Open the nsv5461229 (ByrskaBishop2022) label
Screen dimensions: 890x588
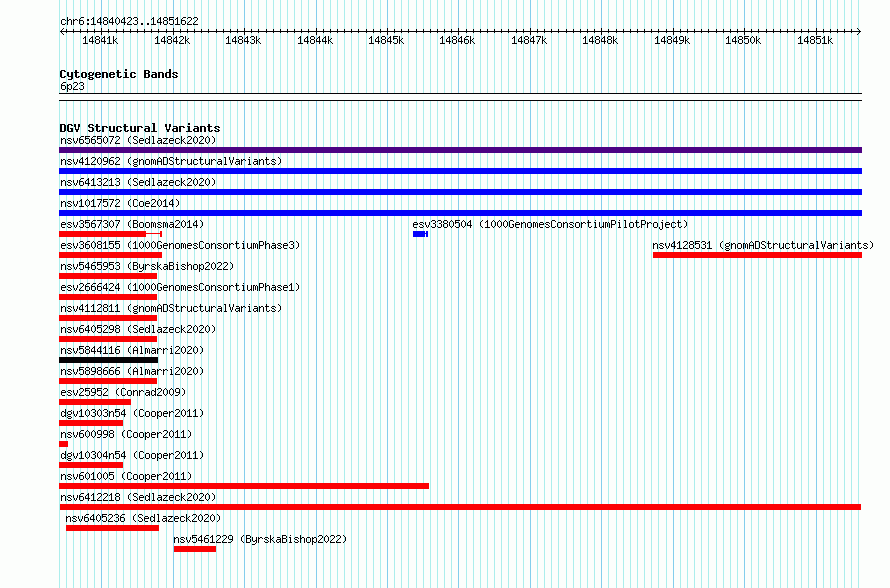tap(260, 539)
